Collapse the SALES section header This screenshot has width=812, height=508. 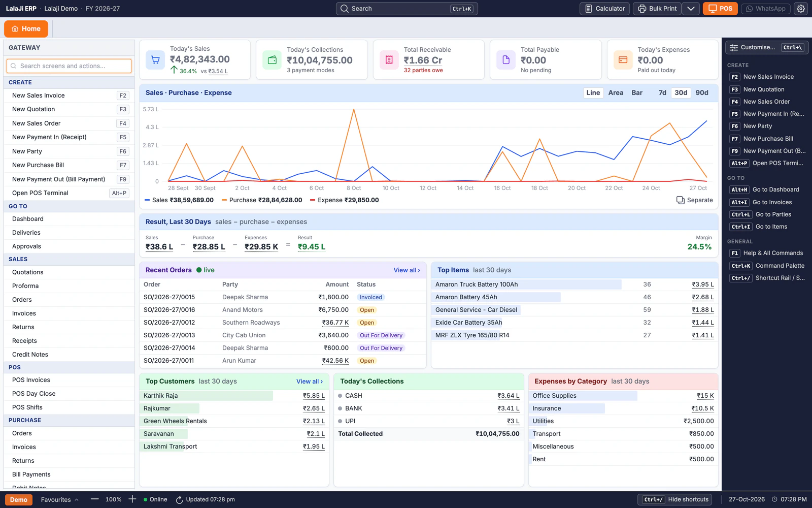(69, 259)
